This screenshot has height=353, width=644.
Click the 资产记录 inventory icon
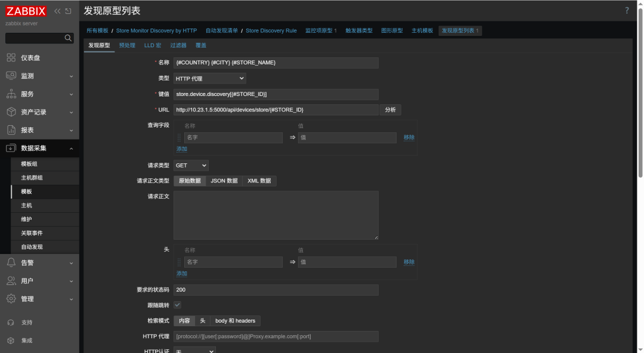tap(11, 112)
